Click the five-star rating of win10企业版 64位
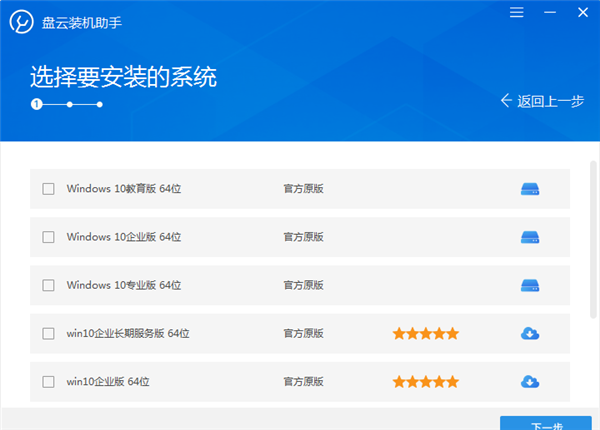 coord(425,381)
